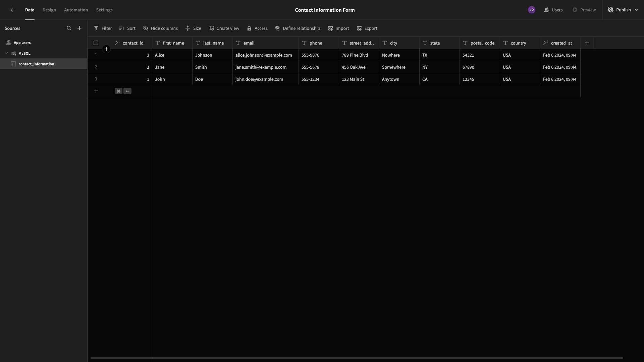Open the created_at column header

pos(560,43)
